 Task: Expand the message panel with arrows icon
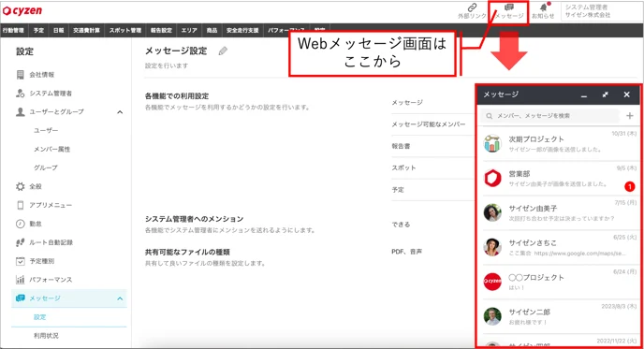coord(605,95)
